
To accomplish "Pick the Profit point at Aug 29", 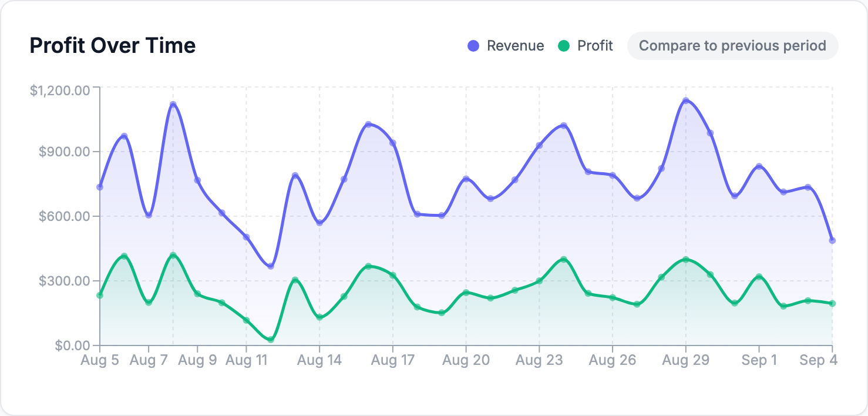I will click(x=685, y=260).
